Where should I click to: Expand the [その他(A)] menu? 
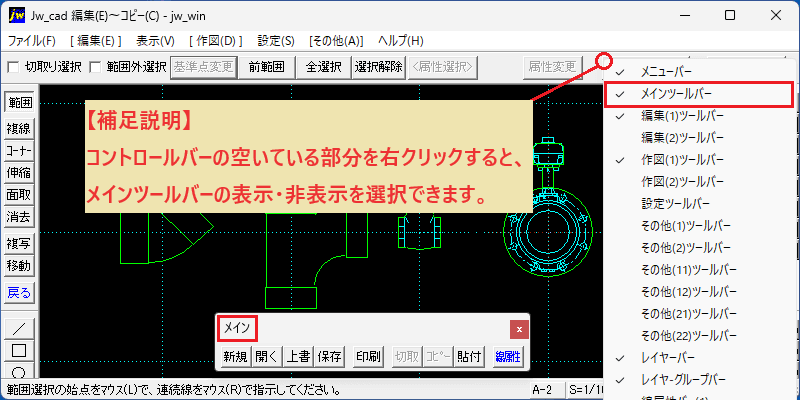[336, 41]
